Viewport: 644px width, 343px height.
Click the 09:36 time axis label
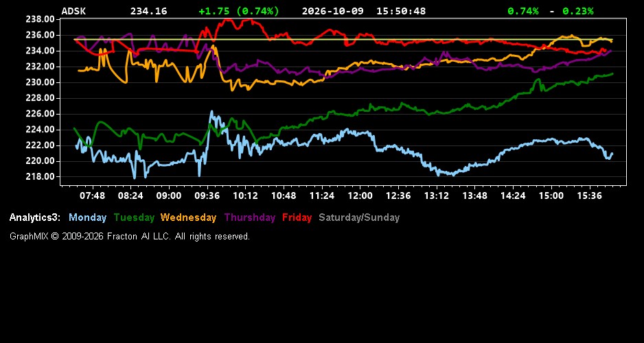tap(207, 196)
